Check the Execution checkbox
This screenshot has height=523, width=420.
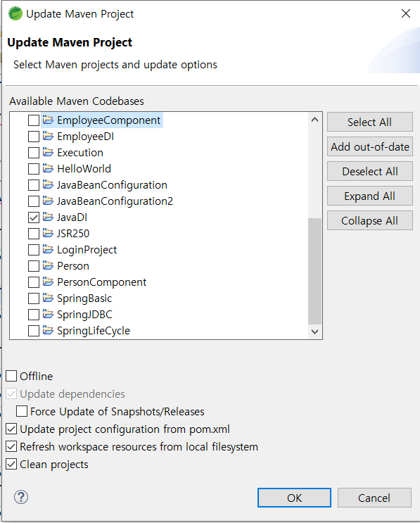pos(34,153)
